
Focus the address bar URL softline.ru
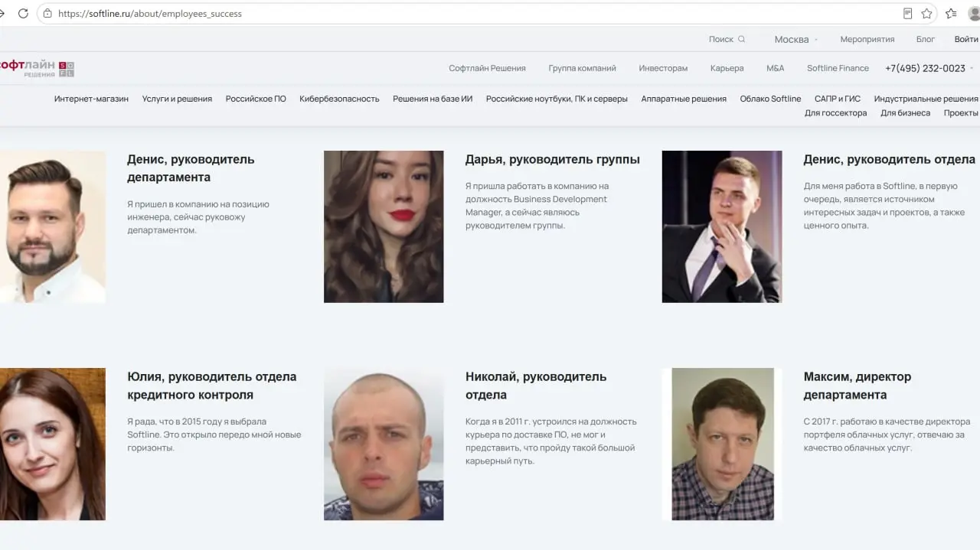pos(150,14)
